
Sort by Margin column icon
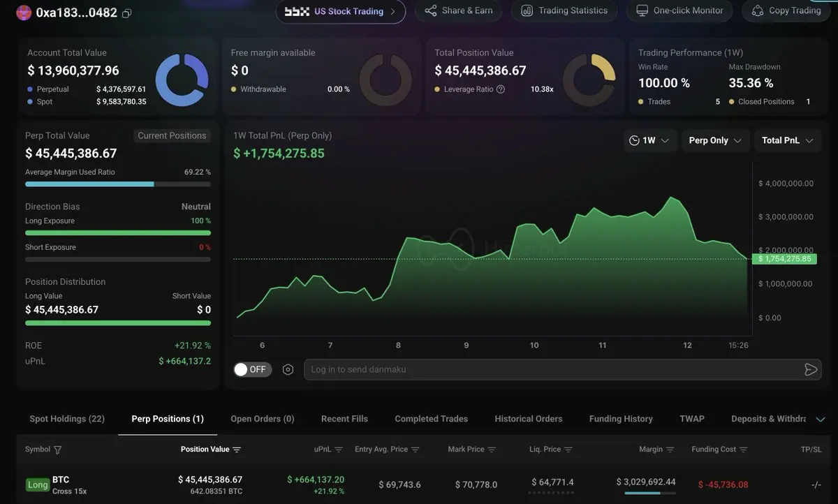point(670,450)
